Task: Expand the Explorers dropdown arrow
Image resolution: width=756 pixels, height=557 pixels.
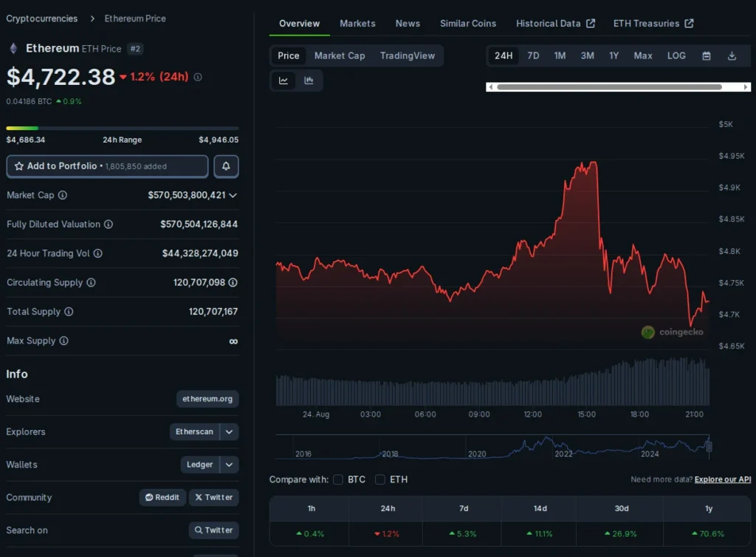Action: pos(230,431)
